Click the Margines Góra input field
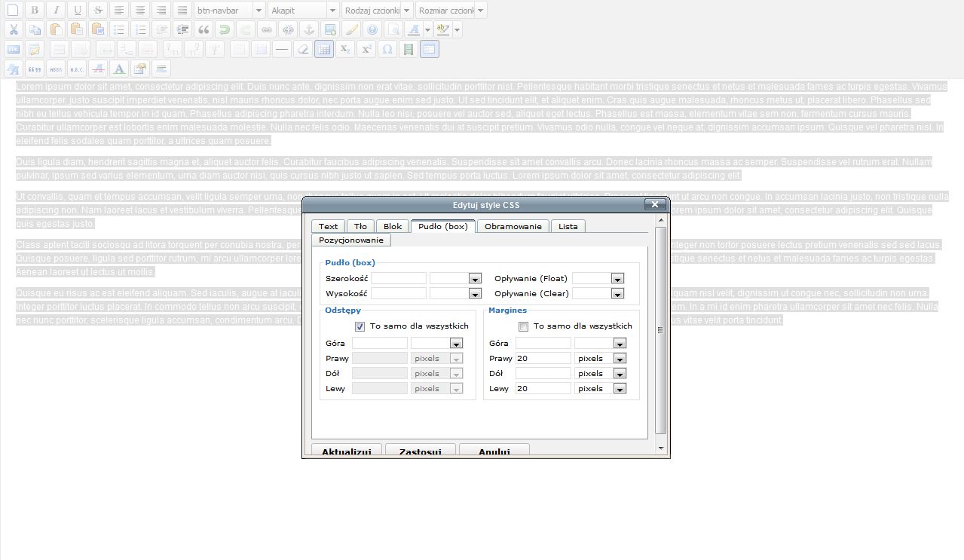This screenshot has width=964, height=560. pyautogui.click(x=543, y=343)
